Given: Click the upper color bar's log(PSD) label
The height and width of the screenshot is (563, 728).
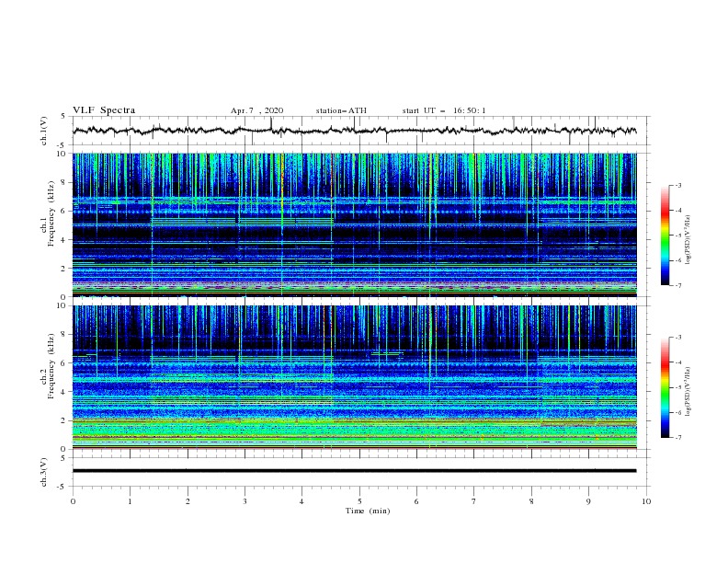Looking at the screenshot, I should point(688,240).
